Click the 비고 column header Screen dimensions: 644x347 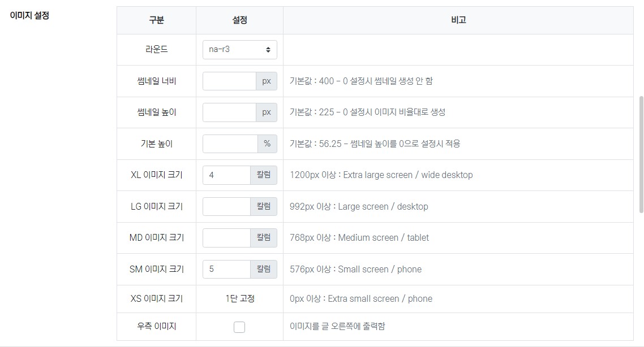coord(458,20)
